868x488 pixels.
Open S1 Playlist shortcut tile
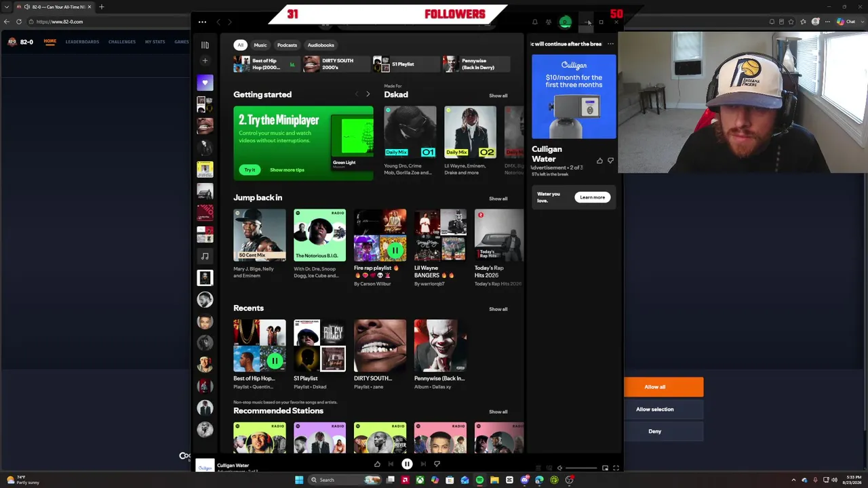click(406, 64)
